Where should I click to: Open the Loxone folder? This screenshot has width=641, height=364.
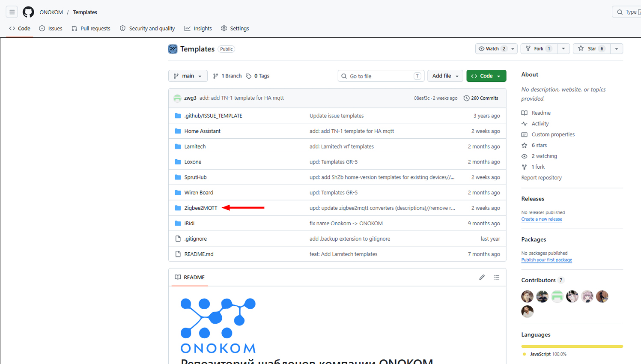193,162
